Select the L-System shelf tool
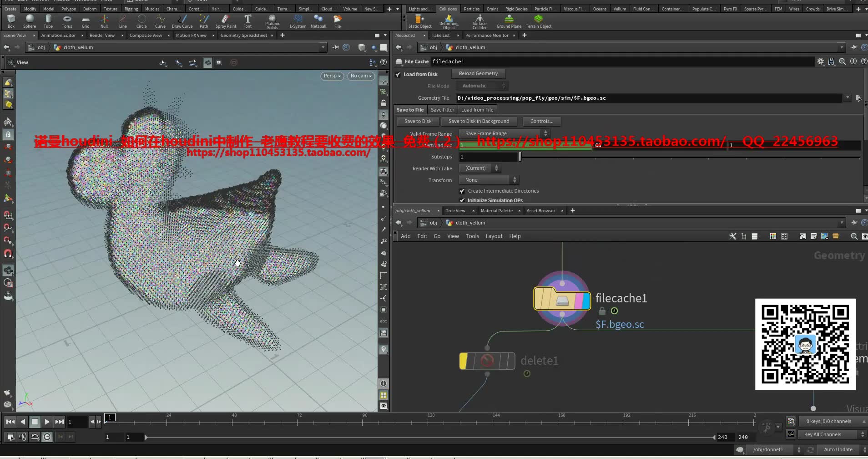Image resolution: width=868 pixels, height=459 pixels. coord(298,21)
